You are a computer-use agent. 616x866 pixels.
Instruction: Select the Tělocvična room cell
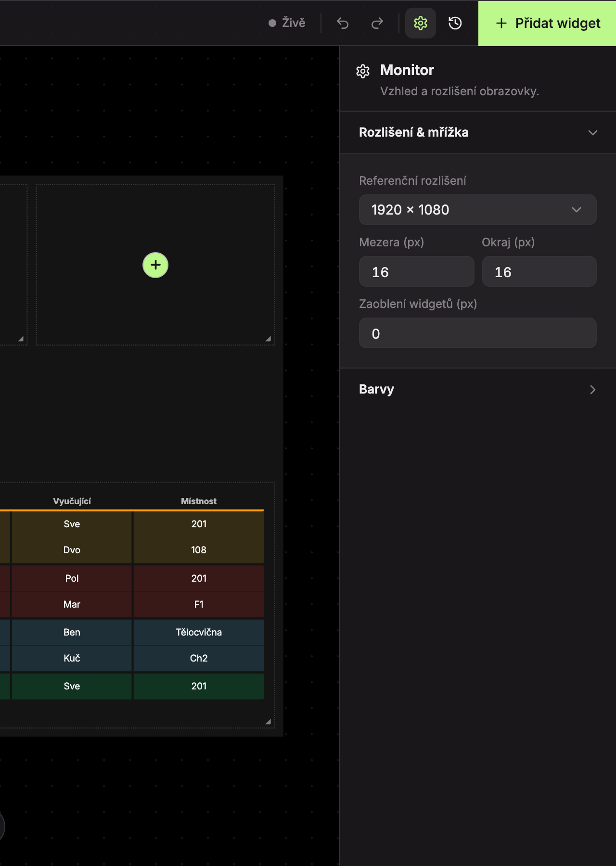199,632
